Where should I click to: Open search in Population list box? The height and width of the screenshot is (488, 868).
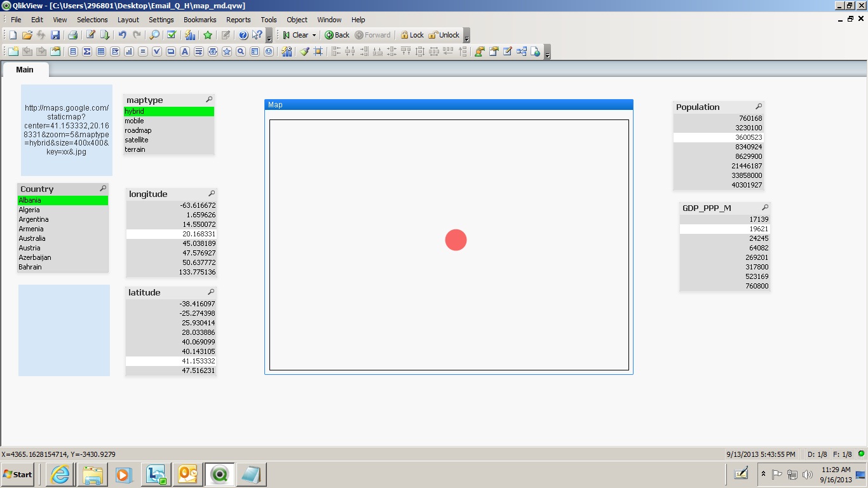pos(758,107)
